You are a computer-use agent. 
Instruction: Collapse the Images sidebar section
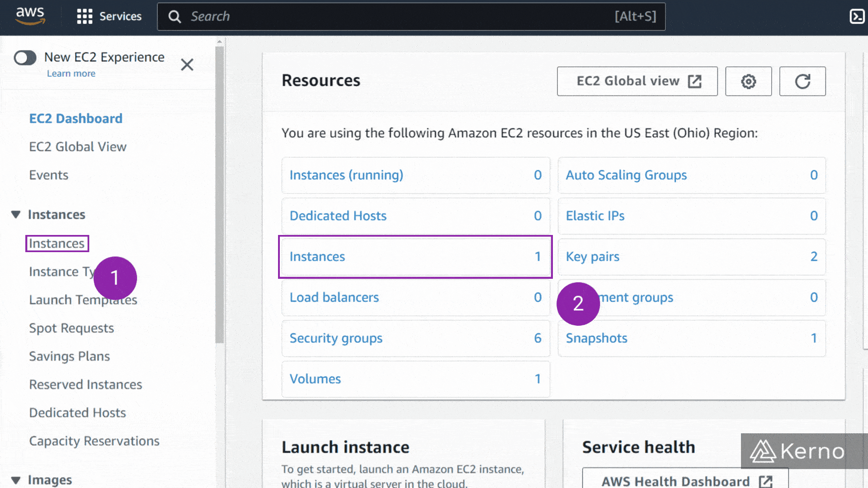coord(16,480)
